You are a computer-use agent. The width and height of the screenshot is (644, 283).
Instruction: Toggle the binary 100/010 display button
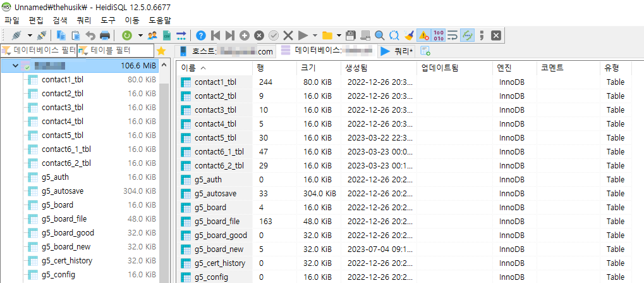[x=438, y=35]
